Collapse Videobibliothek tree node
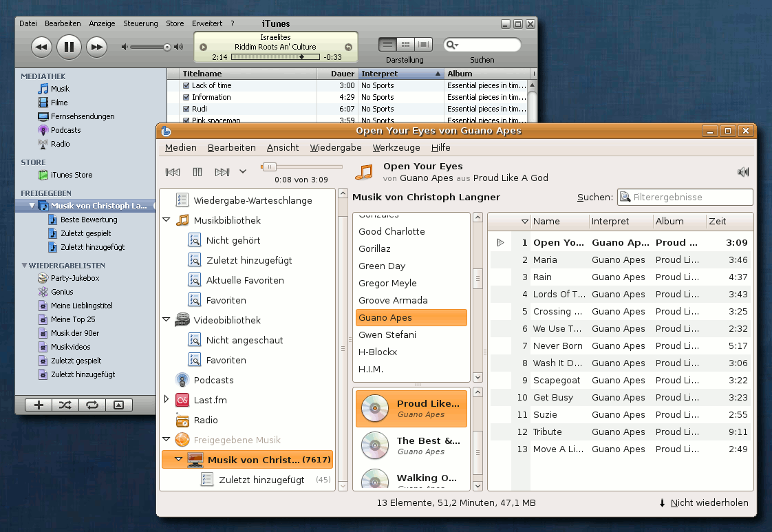 167,320
